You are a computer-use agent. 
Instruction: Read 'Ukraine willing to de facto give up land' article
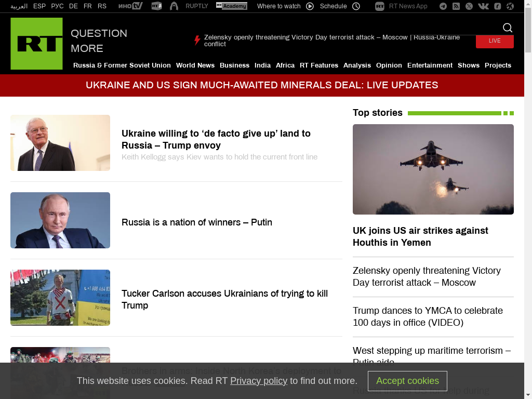(x=216, y=139)
